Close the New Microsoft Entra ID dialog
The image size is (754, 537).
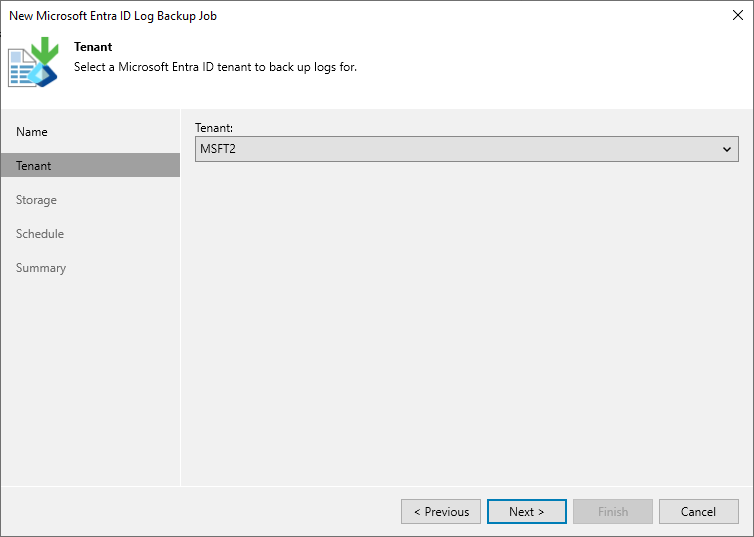(x=738, y=15)
